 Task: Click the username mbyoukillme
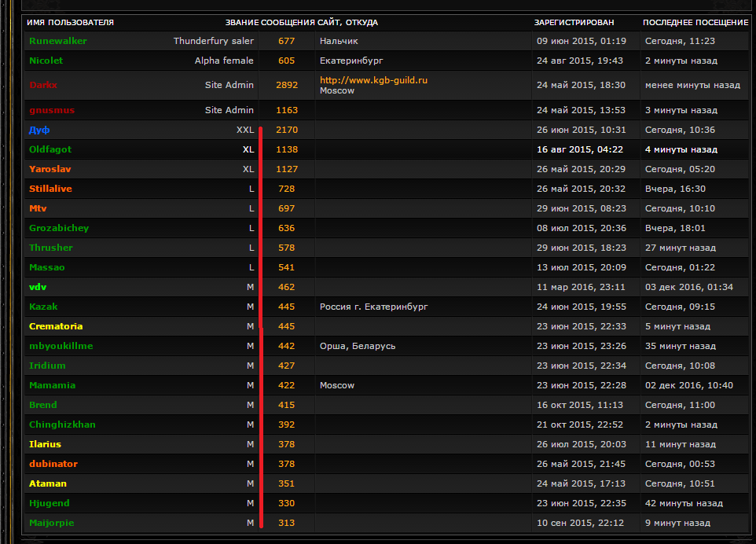coord(61,346)
